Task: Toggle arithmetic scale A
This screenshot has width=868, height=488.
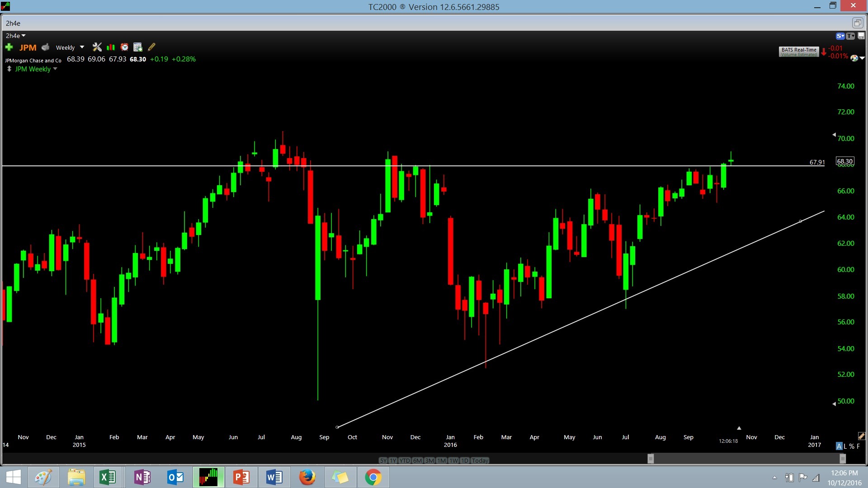Action: (839, 446)
